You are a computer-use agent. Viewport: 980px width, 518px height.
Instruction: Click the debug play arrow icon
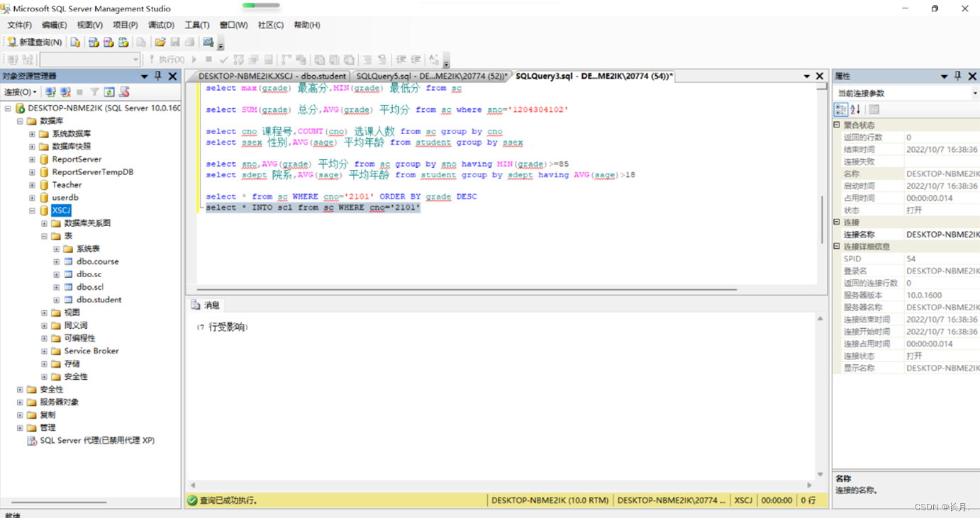click(194, 60)
